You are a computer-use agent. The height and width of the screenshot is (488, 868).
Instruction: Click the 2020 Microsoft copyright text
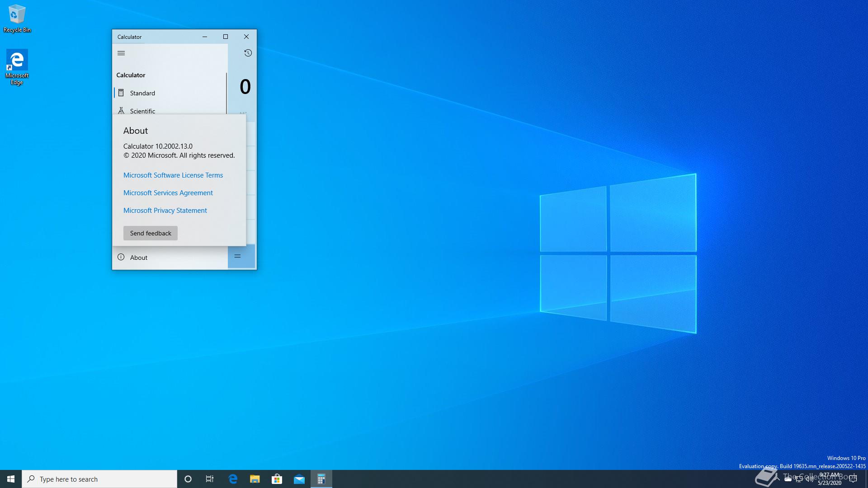179,155
